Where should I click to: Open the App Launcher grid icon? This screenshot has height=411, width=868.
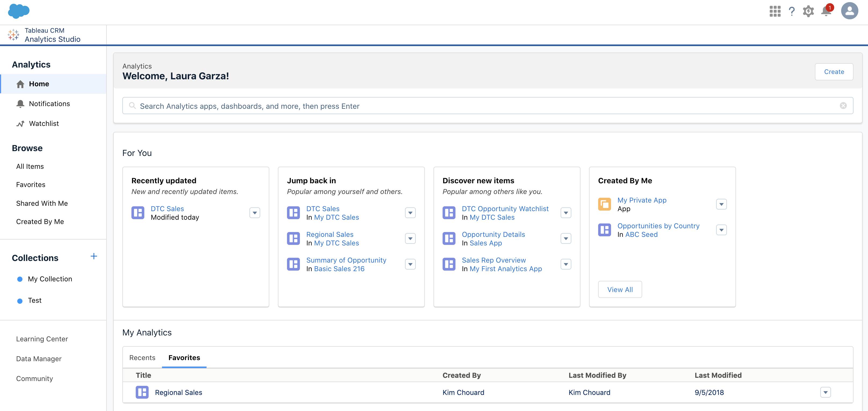click(x=775, y=12)
